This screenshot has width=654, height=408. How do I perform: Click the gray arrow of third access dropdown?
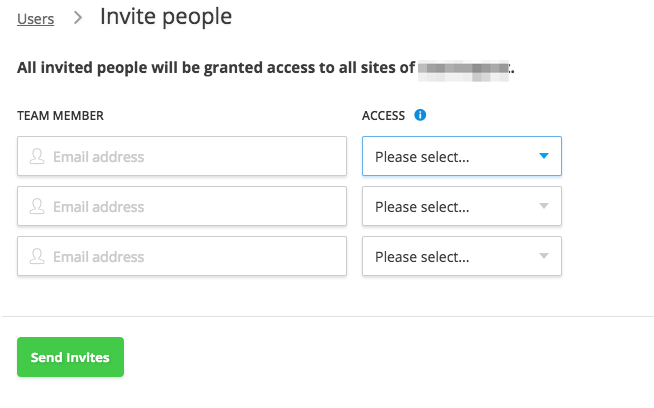pyautogui.click(x=543, y=256)
